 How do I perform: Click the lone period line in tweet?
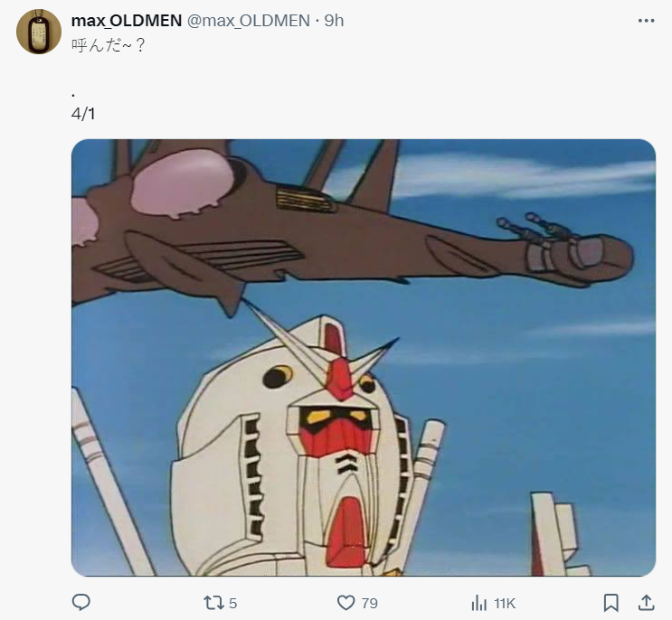[72, 92]
